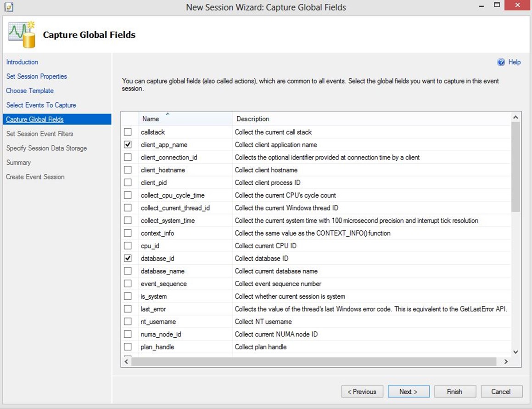532x409 pixels.
Task: Uncheck the client_app_name checkbox
Action: pyautogui.click(x=128, y=144)
